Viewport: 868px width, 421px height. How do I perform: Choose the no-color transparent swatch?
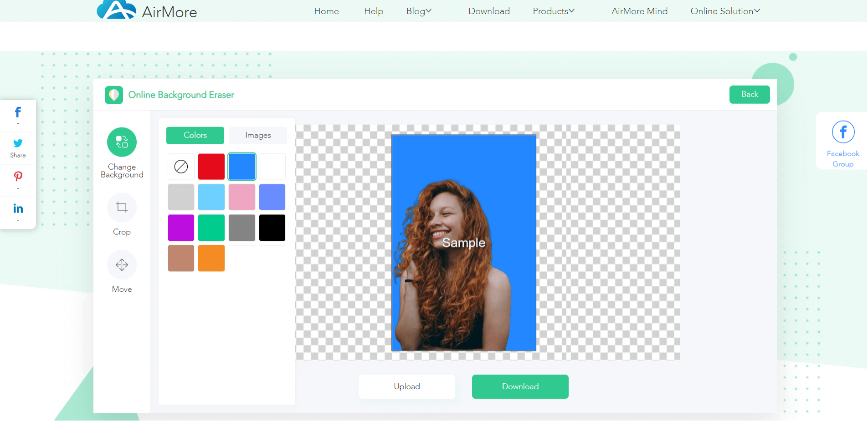pos(181,167)
